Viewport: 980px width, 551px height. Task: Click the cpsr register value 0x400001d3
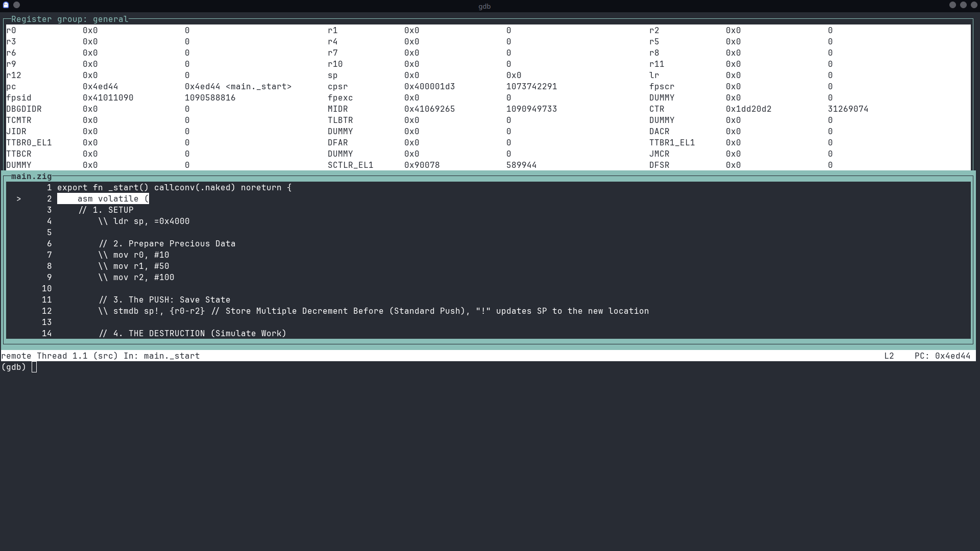tap(429, 86)
